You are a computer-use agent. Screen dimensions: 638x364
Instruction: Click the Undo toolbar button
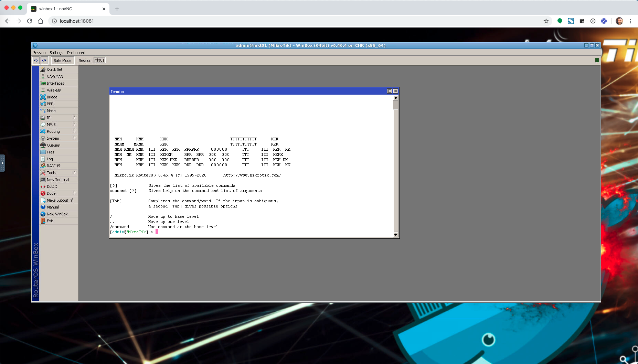pos(36,60)
